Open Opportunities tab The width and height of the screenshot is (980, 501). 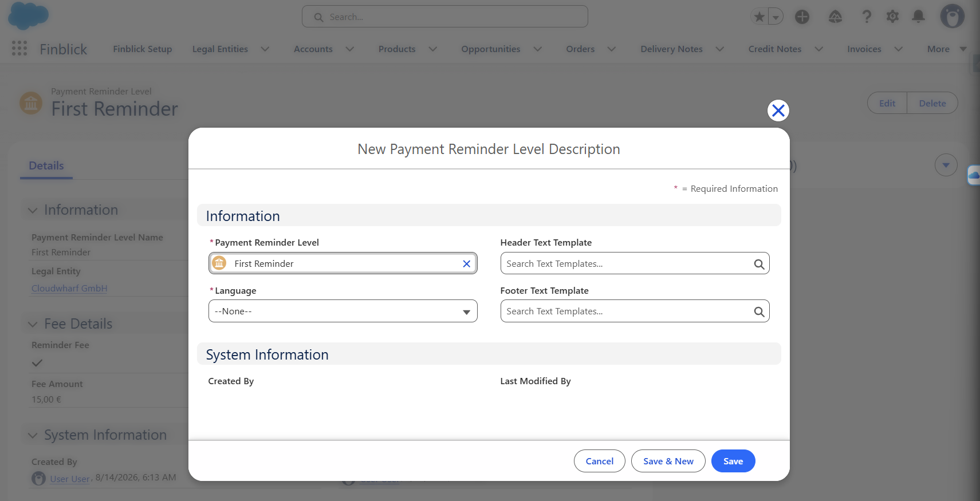tap(491, 49)
